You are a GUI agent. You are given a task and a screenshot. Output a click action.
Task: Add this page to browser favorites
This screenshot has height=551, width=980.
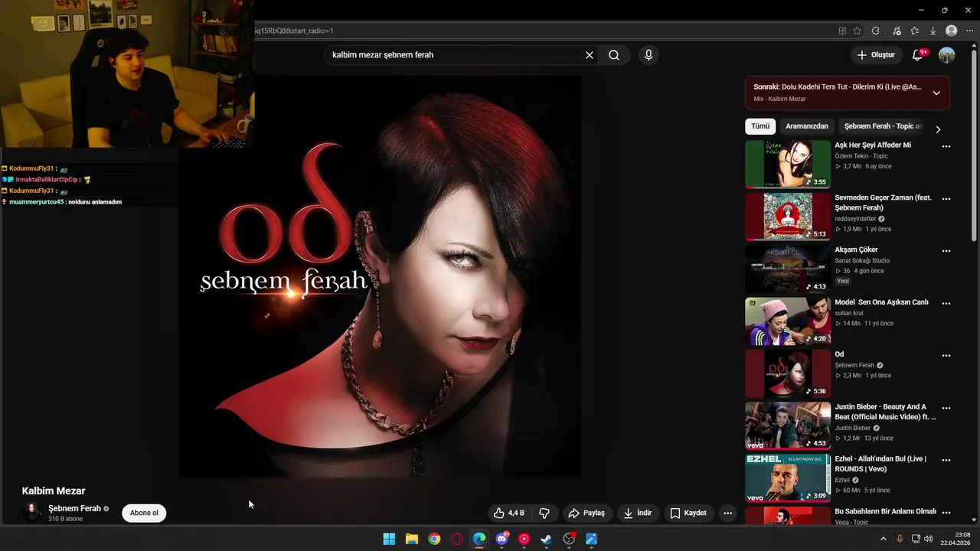tap(857, 31)
